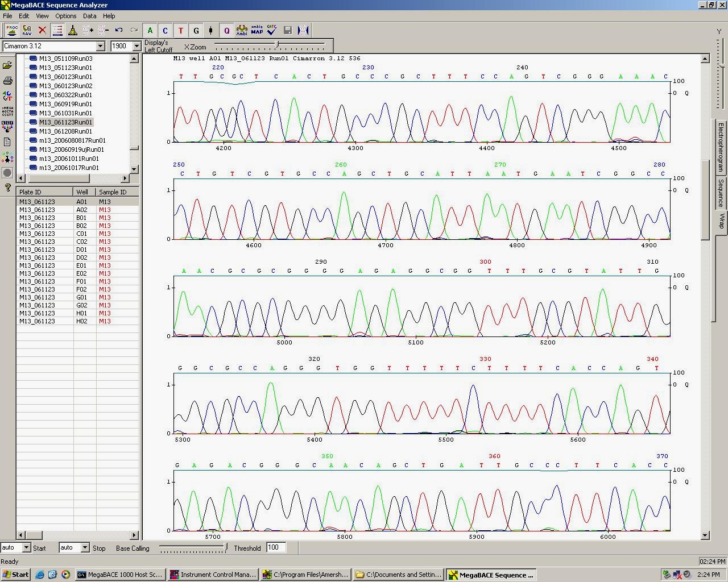Viewport: 728px width, 582px height.
Task: Sort the list by Plate ID column header
Action: (45, 192)
